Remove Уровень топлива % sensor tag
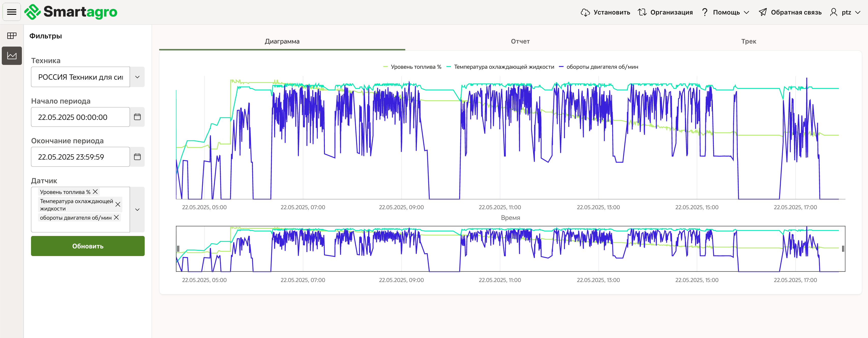Viewport: 868px width, 338px height. point(95,192)
